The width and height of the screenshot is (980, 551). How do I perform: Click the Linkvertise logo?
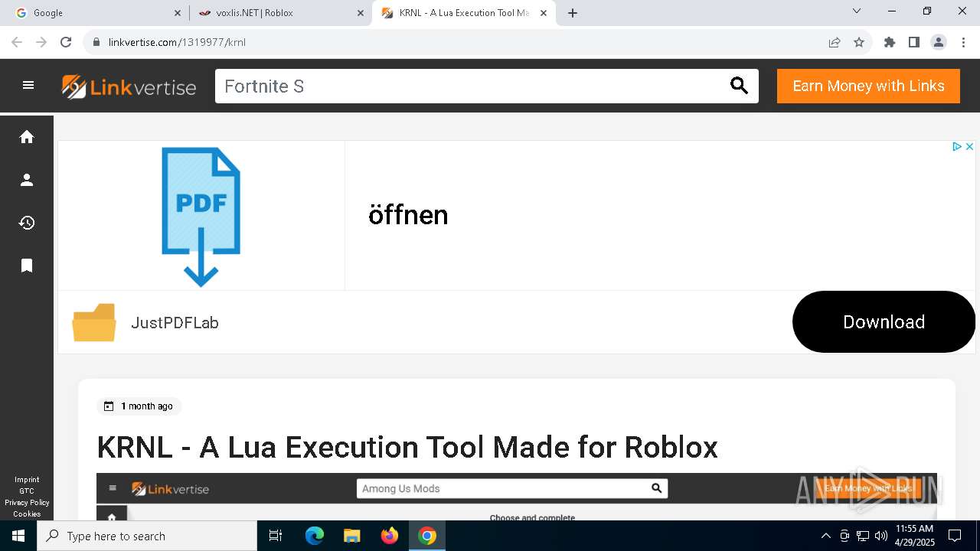129,86
